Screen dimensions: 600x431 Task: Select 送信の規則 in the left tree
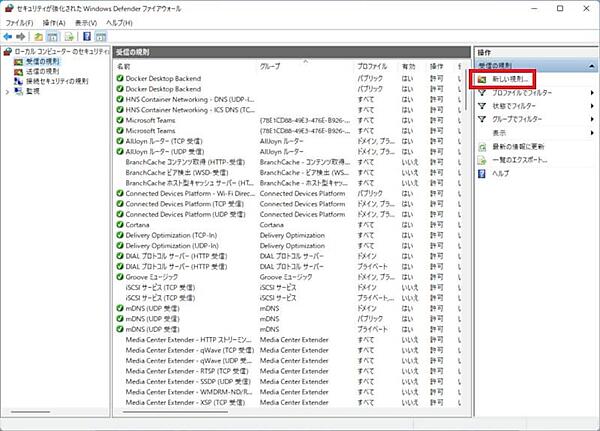[42, 71]
